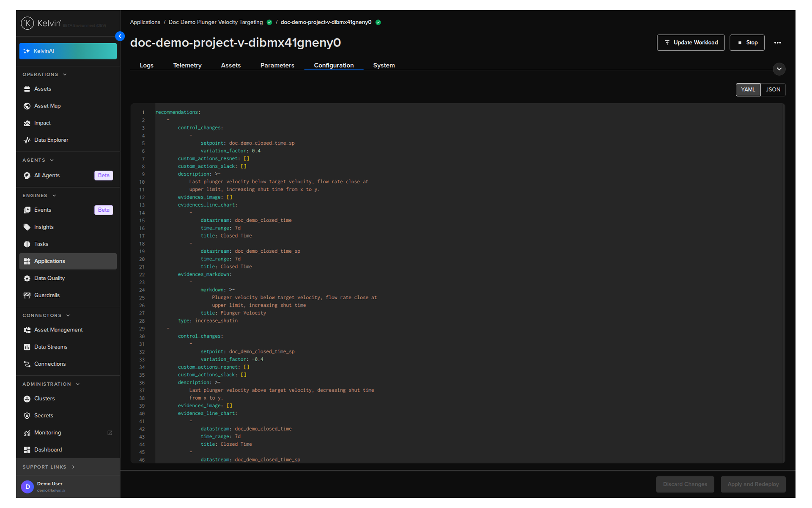
Task: Open All Agents rocket icon
Action: point(27,176)
